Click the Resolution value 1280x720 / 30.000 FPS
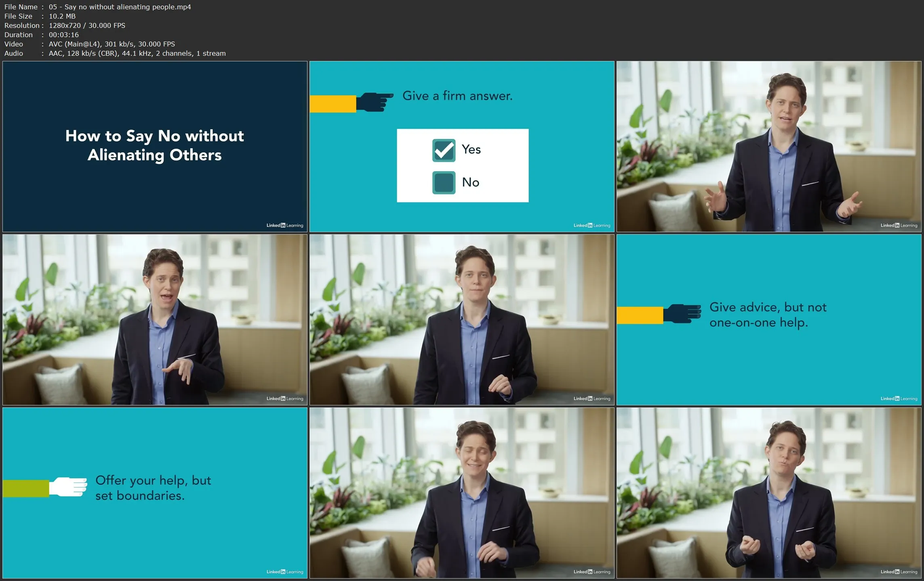The height and width of the screenshot is (581, 924). tap(87, 25)
